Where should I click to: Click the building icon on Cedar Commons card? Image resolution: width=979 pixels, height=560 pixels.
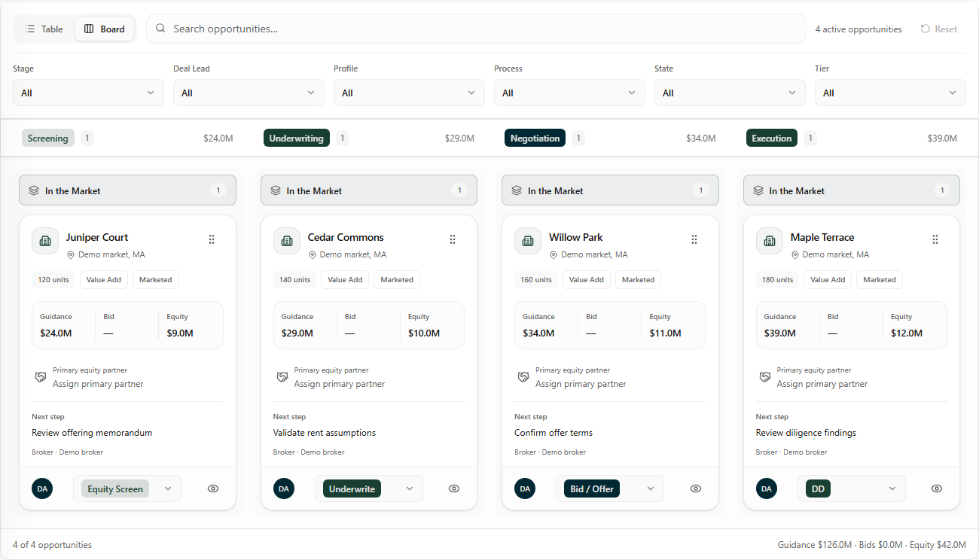[x=287, y=241]
